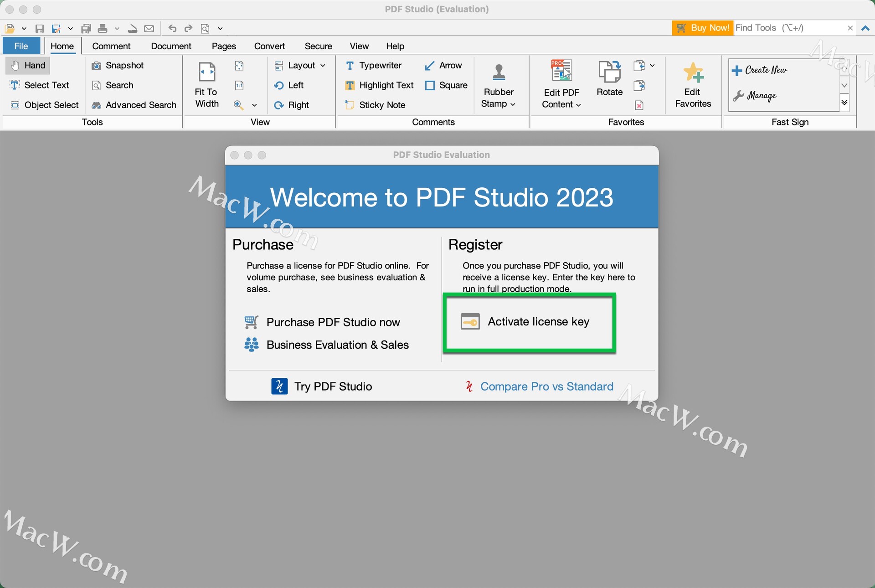This screenshot has height=588, width=875.
Task: Click Activate license key
Action: [x=525, y=322]
